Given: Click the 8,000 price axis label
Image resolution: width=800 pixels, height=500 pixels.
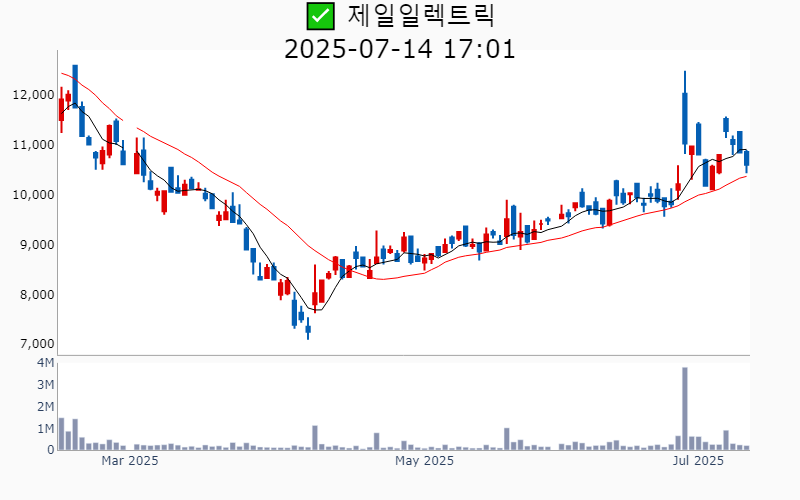Looking at the screenshot, I should [37, 295].
